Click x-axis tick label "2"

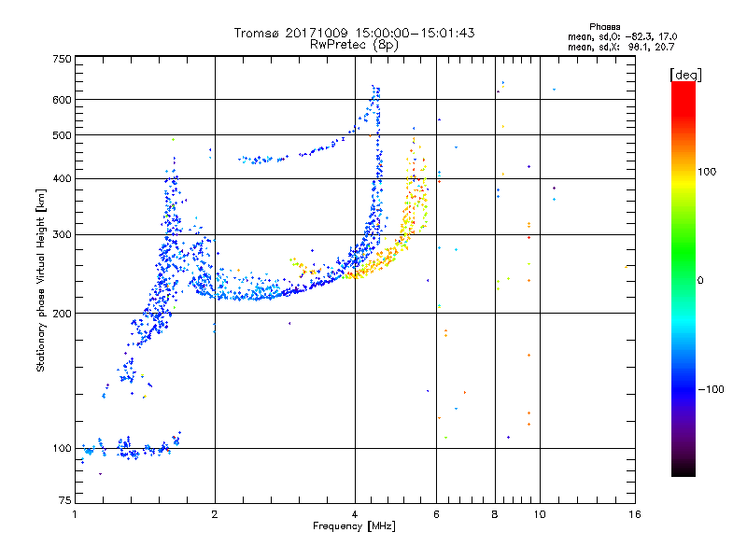[215, 514]
